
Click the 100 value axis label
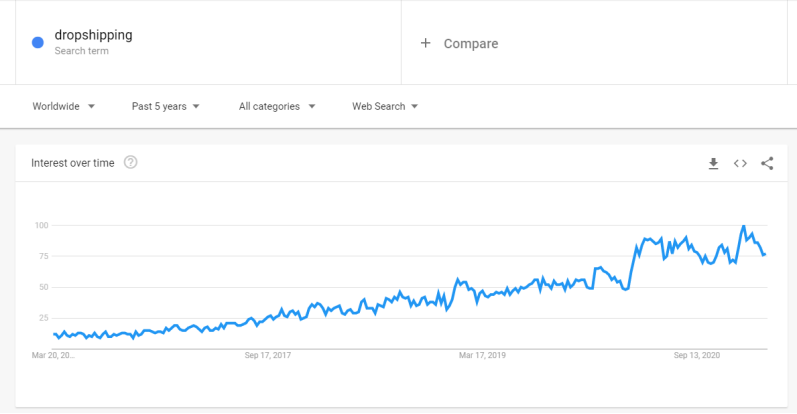pos(41,225)
